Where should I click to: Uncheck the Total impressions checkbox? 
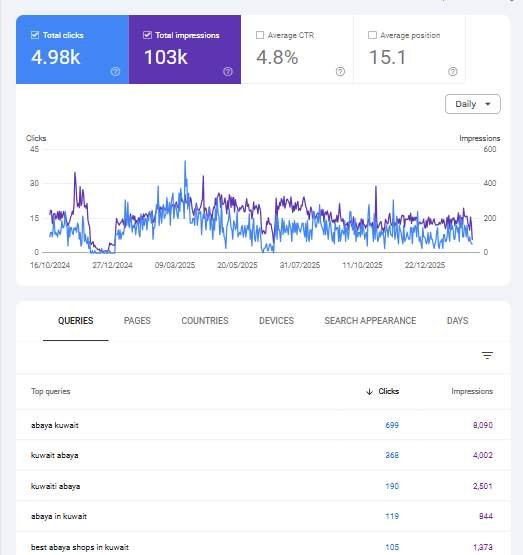coord(147,35)
